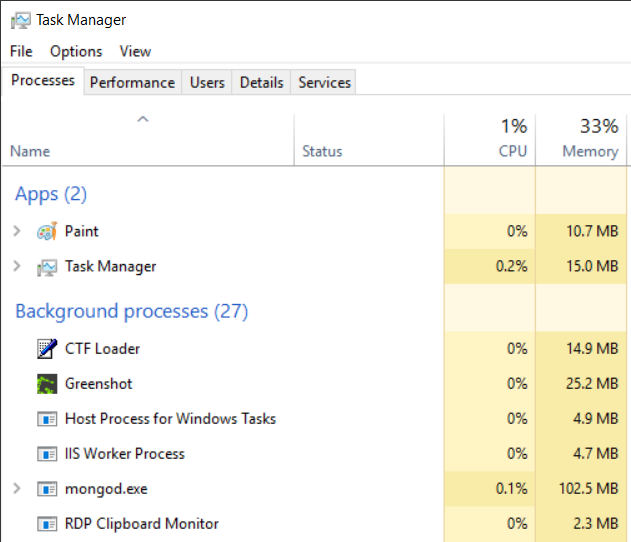Click Host Process memory value 4.9 MB

click(596, 418)
